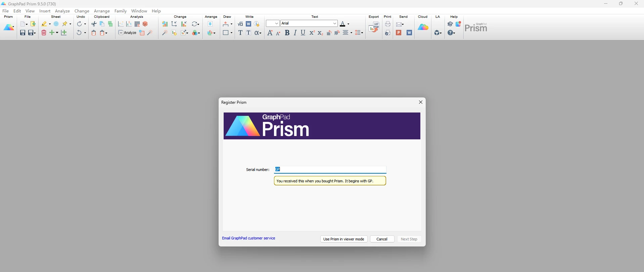Image resolution: width=644 pixels, height=272 pixels.
Task: Click the highlight sheet marker icon
Action: click(44, 24)
